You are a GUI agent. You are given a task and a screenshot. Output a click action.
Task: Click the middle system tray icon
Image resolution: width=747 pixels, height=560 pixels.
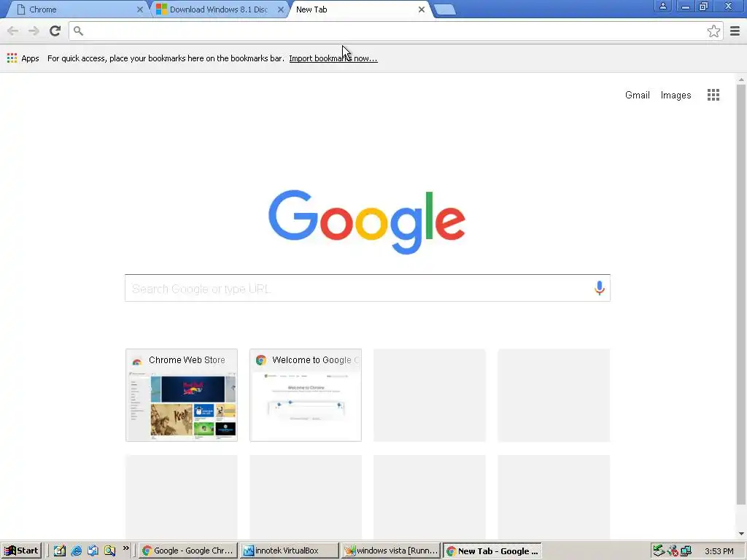click(x=672, y=551)
